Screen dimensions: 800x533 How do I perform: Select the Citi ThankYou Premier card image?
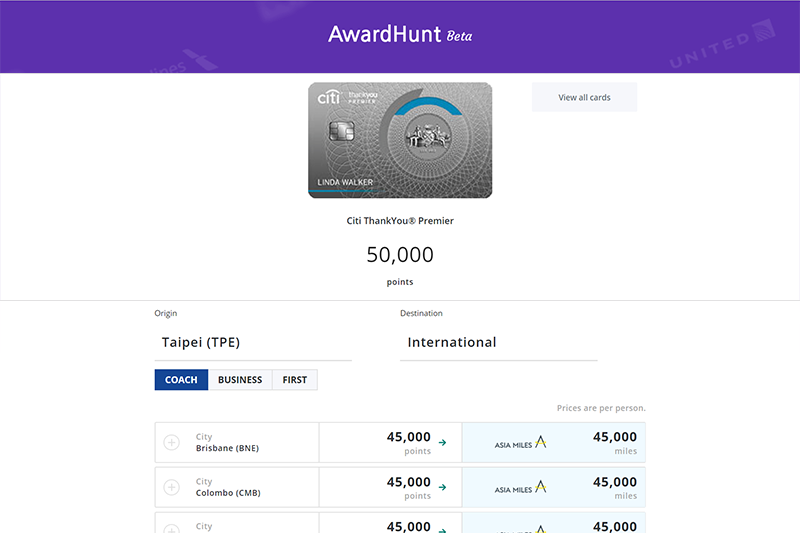400,140
